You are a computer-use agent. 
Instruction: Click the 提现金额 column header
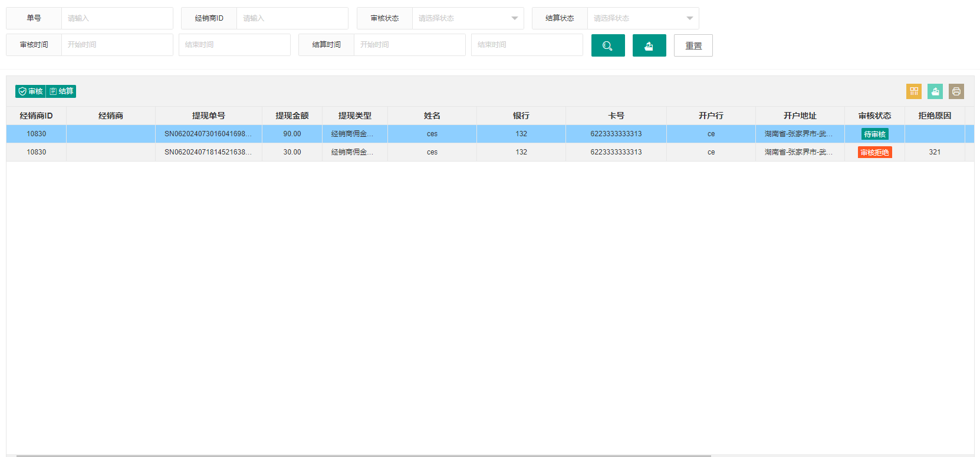[x=292, y=116]
